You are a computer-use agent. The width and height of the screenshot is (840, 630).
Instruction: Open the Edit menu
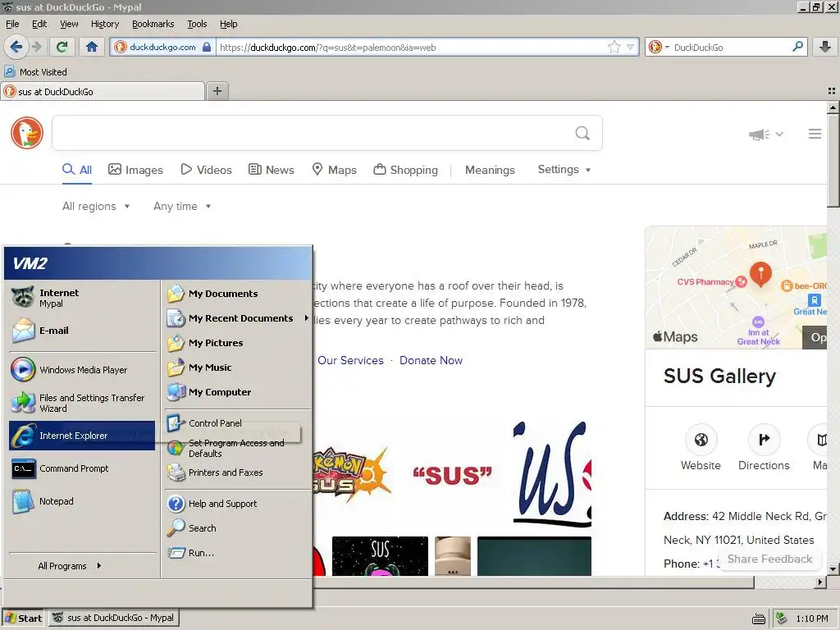coord(39,24)
